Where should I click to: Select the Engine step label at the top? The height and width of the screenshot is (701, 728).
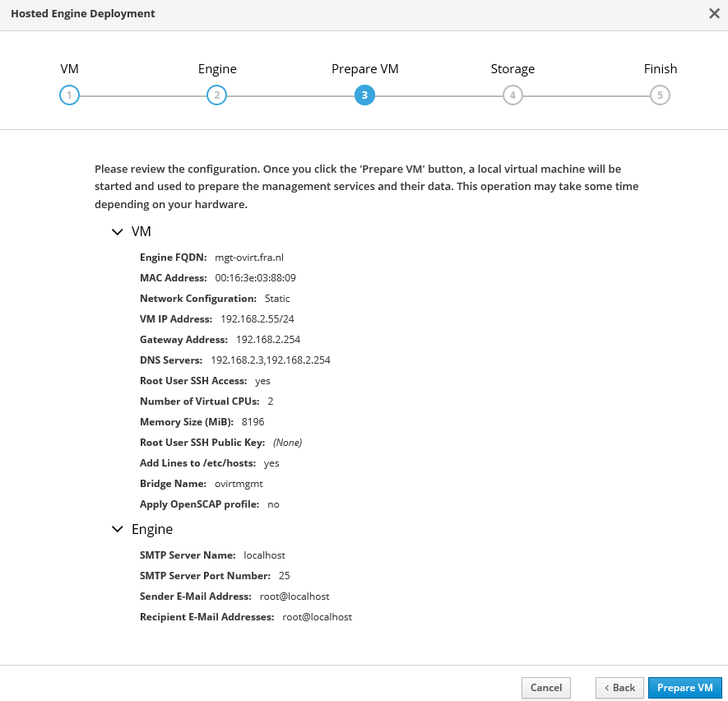(217, 69)
